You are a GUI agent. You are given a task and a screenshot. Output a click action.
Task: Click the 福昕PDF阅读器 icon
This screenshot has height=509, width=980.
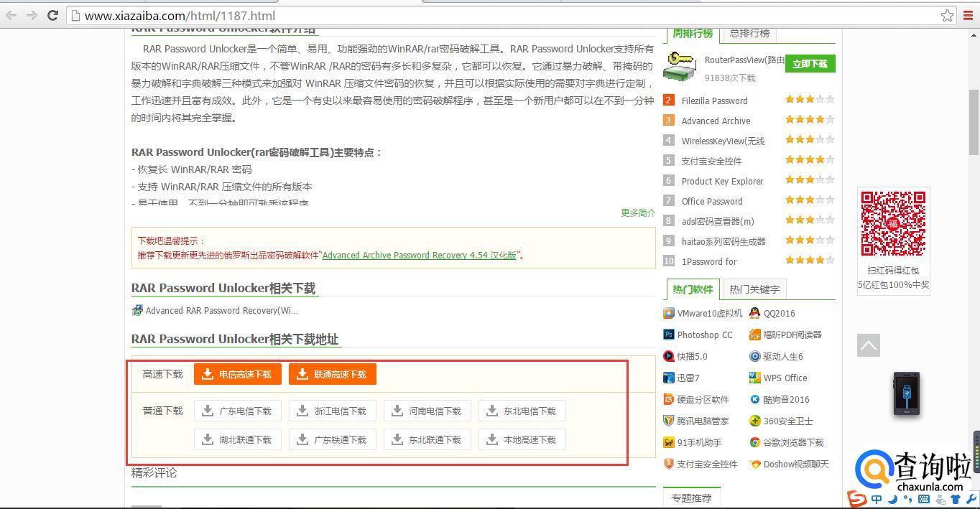754,335
